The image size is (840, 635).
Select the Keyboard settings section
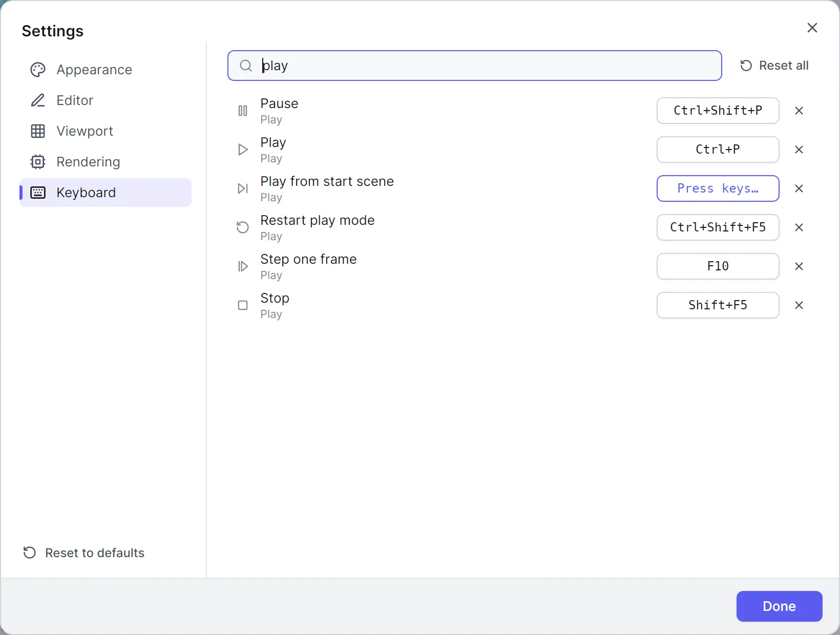click(x=106, y=193)
